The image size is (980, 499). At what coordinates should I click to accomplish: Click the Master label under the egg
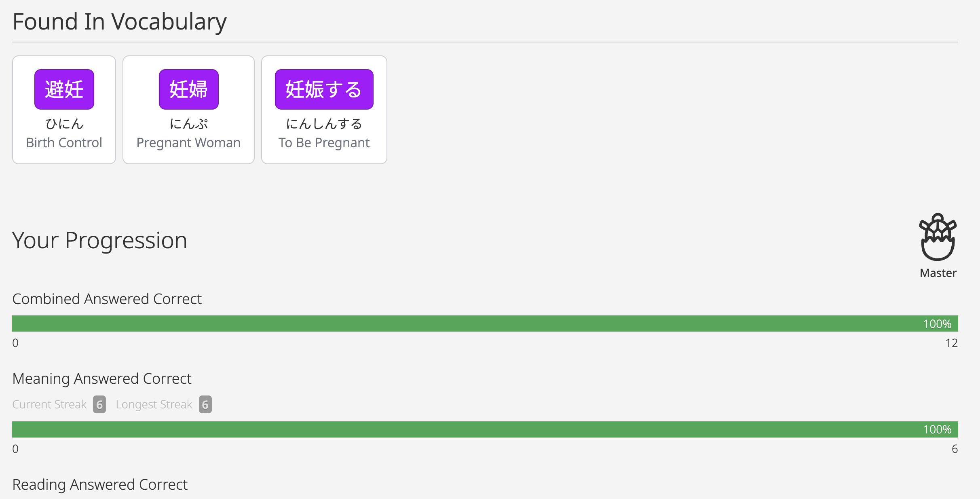938,273
